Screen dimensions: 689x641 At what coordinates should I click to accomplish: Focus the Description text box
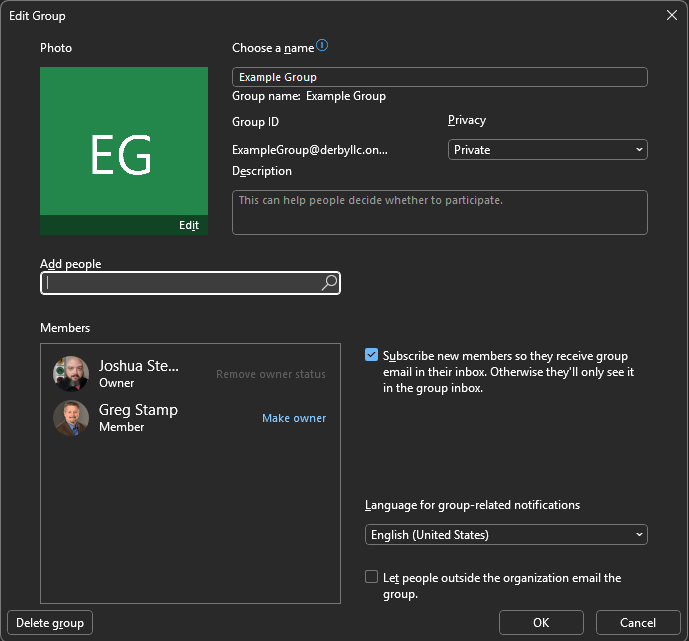click(x=439, y=212)
